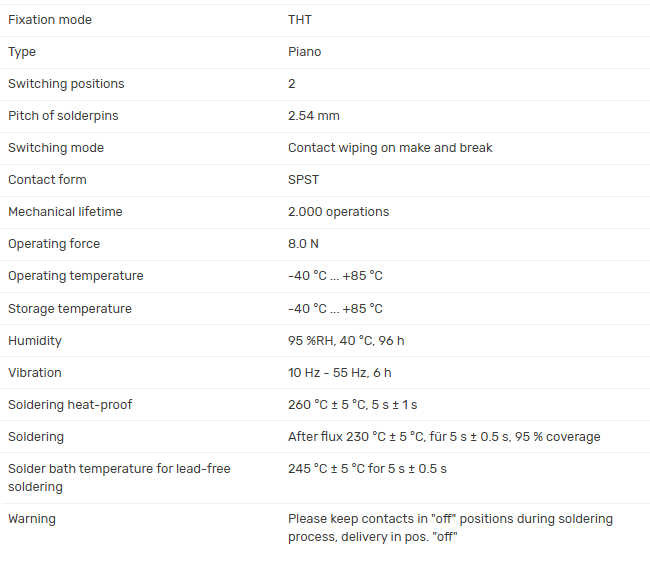
Task: Click the "Mechanical lifetime" label
Action: (65, 212)
